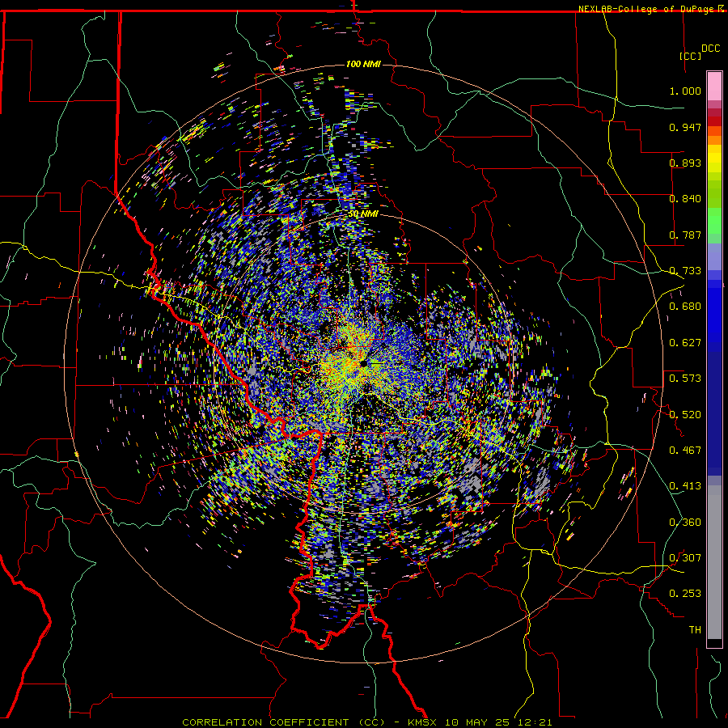Viewport: 728px width, 728px height.
Task: Click the 0.253 legend value
Action: coord(685,594)
